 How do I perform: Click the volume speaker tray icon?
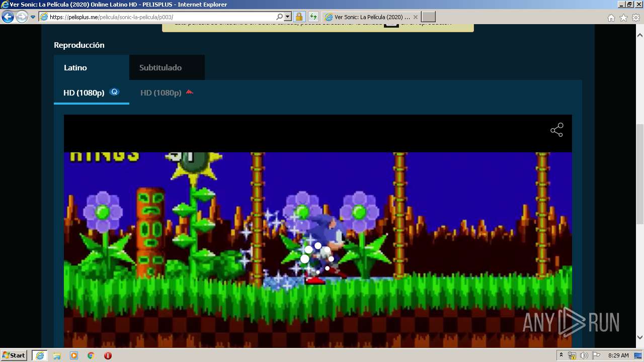pyautogui.click(x=584, y=355)
